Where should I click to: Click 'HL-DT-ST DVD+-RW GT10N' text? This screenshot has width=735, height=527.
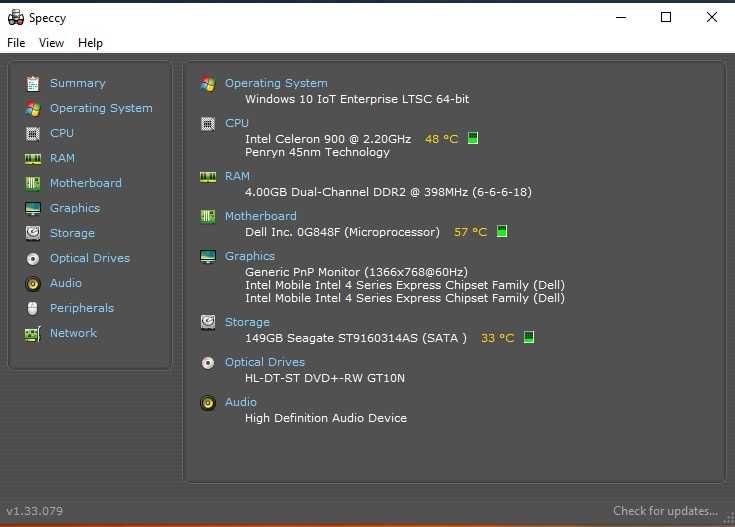[x=325, y=378]
